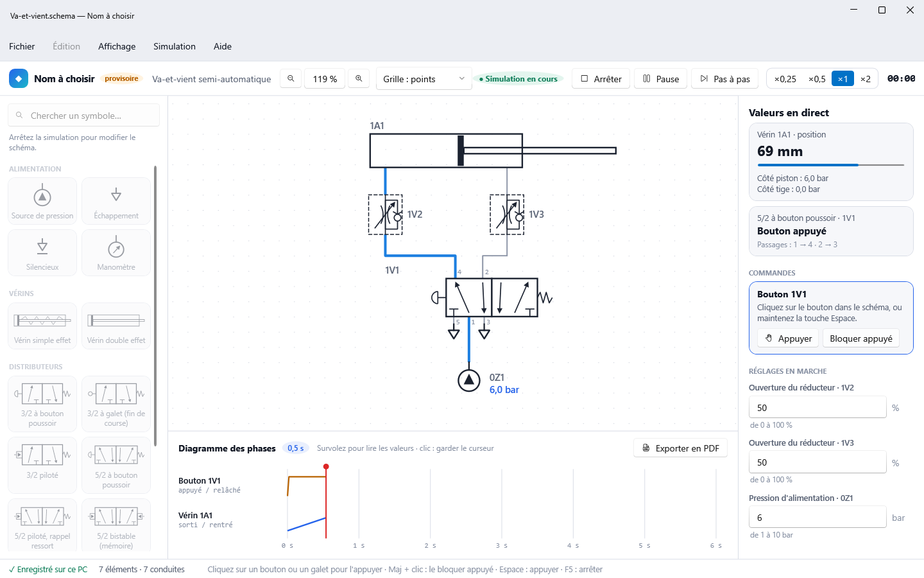Viewport: 924px width, 578px height.
Task: Click the 1V2 flow reducer symbol
Action: coord(385,215)
